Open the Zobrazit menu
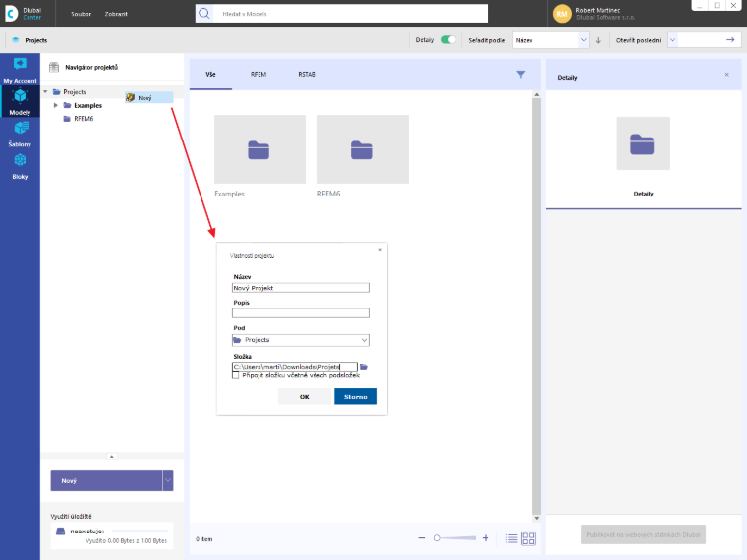The height and width of the screenshot is (560, 747). coord(116,14)
